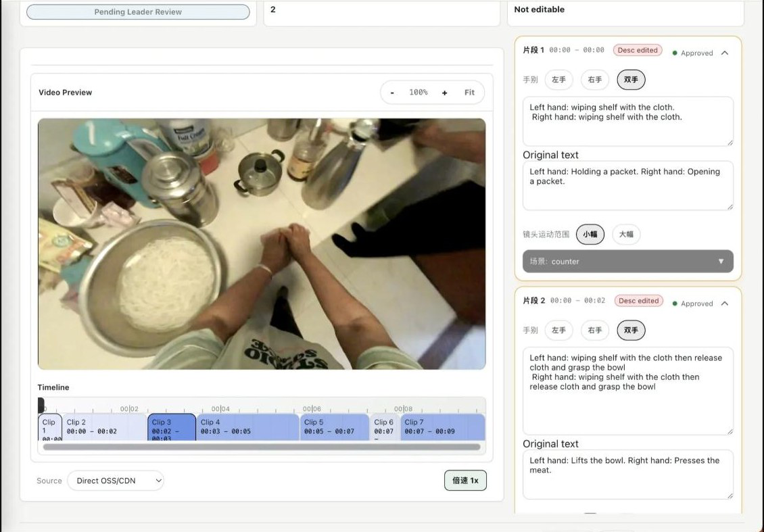Select Clip 7 on the timeline
Viewport: 764px width, 532px height.
click(442, 427)
